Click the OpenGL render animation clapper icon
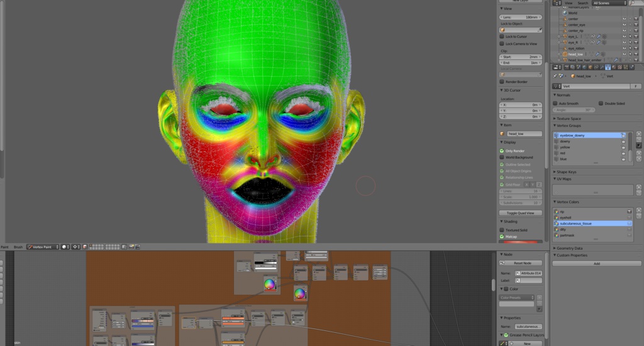The image size is (644, 346). 137,247
